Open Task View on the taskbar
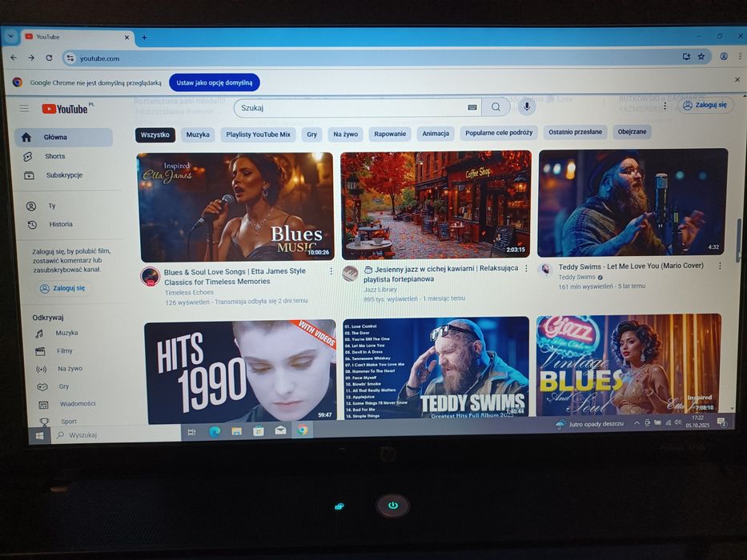The width and height of the screenshot is (747, 560). (191, 432)
